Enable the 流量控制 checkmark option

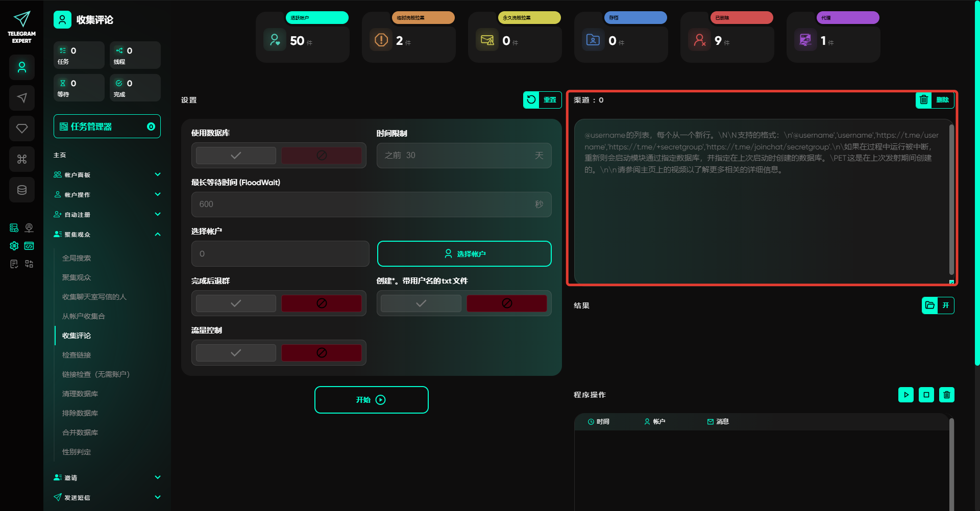click(236, 353)
